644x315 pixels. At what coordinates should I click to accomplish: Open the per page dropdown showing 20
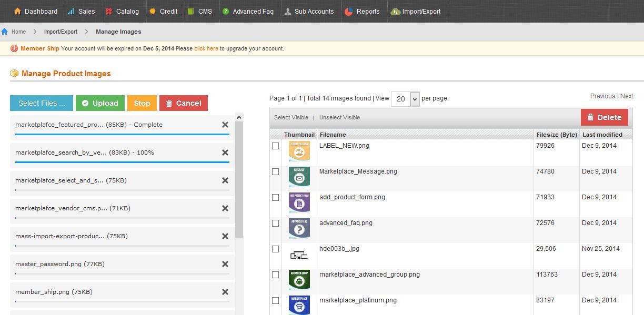[x=405, y=98]
